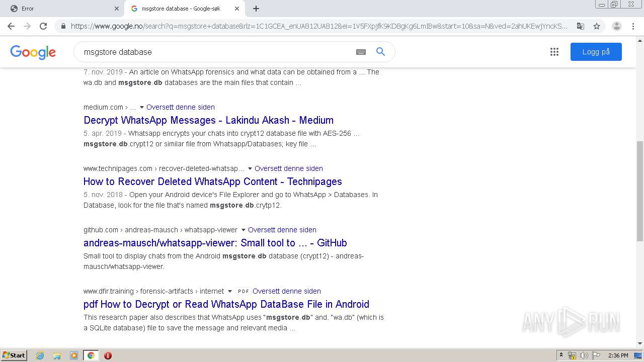Click the scrollbar down arrow
644x362 pixels.
639,343
